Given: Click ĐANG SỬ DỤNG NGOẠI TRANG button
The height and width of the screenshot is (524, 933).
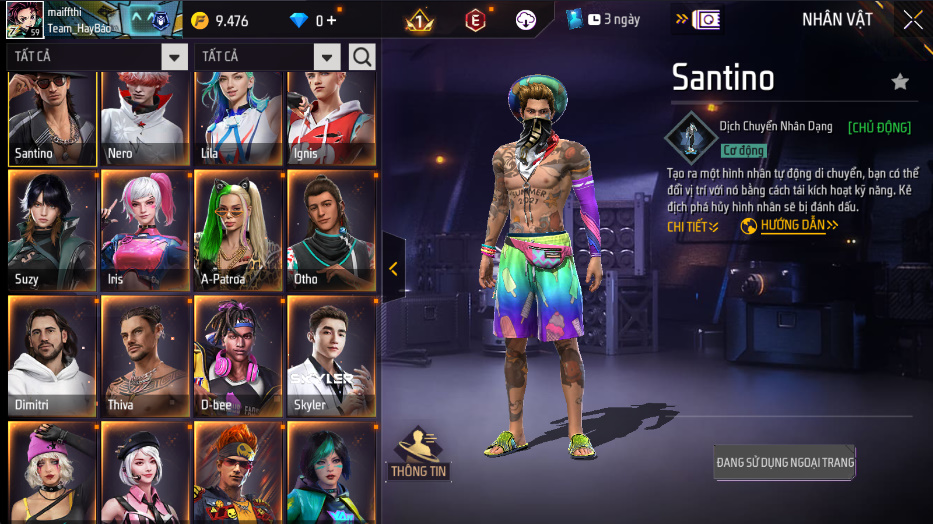Looking at the screenshot, I should pos(785,462).
